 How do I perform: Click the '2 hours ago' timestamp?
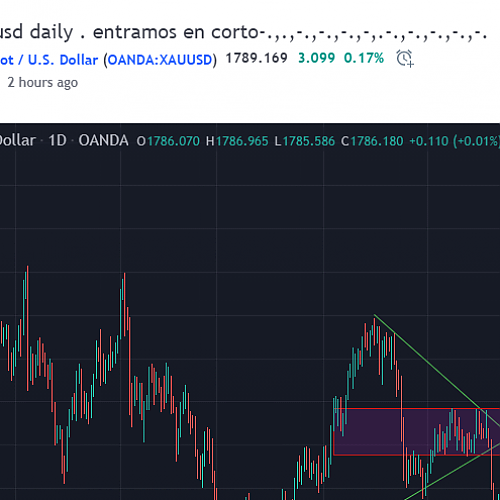point(43,82)
